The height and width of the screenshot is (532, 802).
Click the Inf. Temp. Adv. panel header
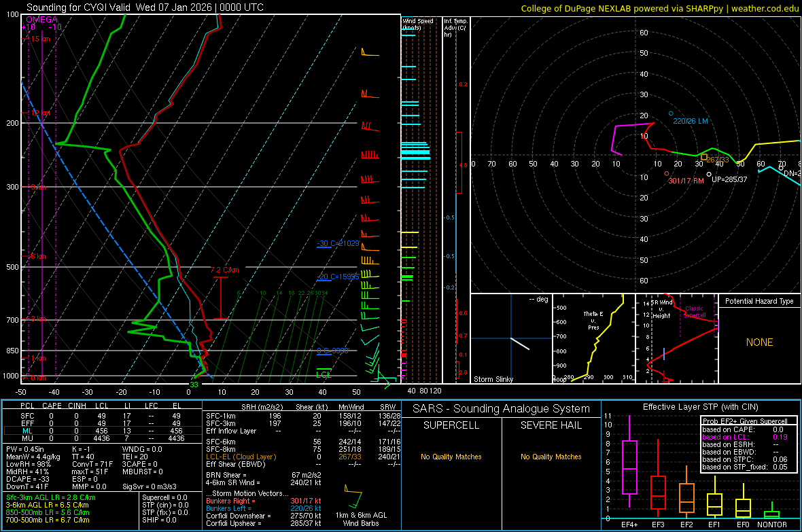coord(455,28)
